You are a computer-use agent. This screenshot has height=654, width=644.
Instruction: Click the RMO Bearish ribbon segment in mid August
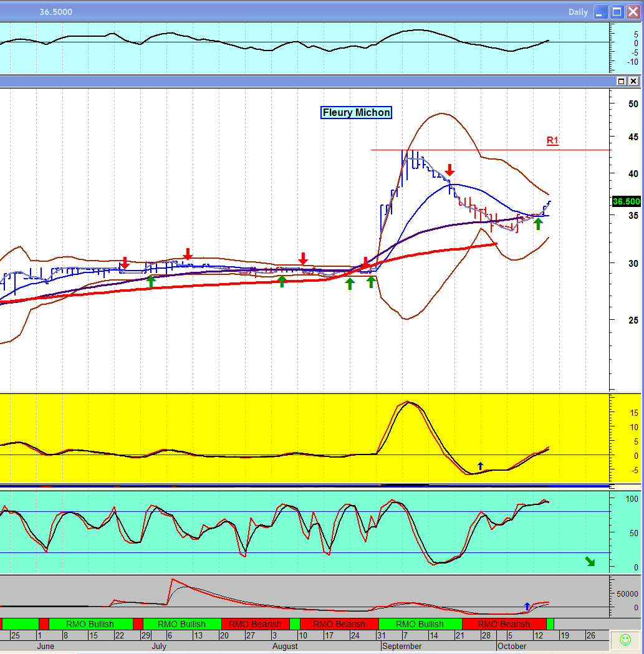click(x=339, y=624)
